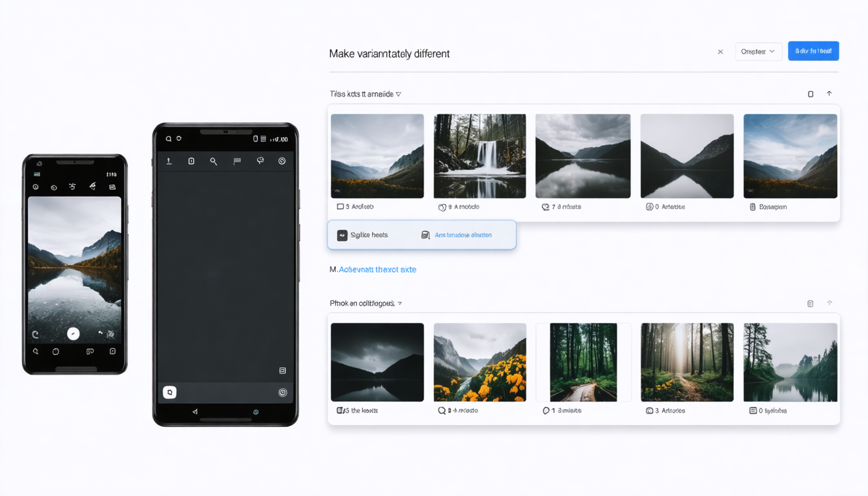Tap the flag icon on the phone screen
This screenshot has height=496, width=868.
pyautogui.click(x=236, y=161)
